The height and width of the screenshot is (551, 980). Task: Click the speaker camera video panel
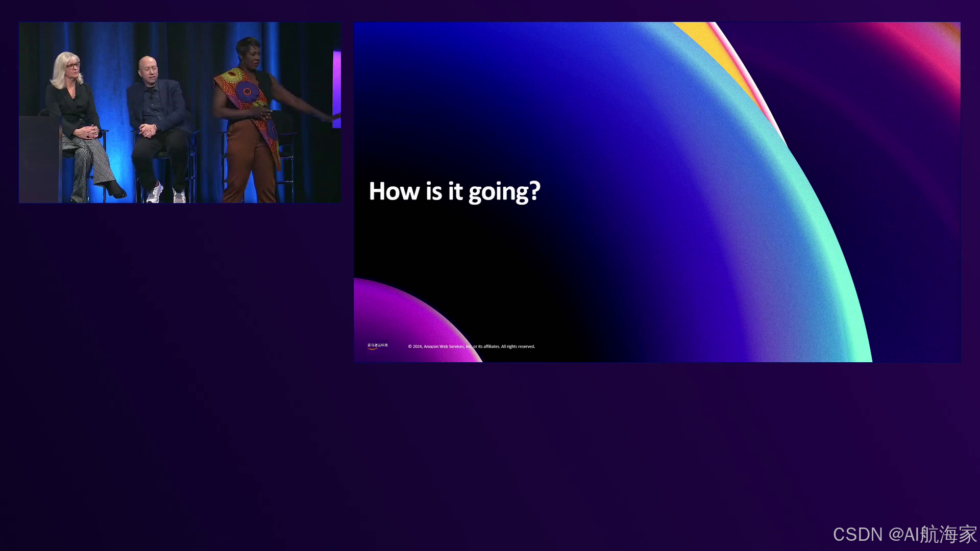coord(180,112)
